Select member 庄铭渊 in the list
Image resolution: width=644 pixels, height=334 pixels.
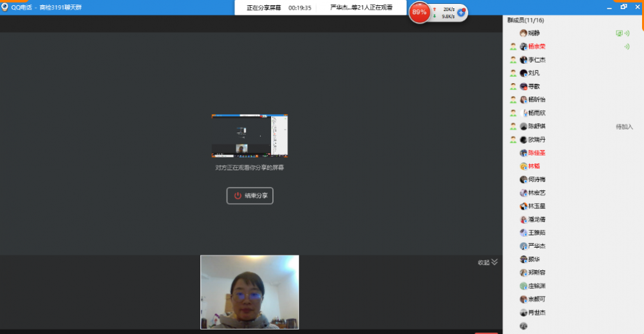pos(537,286)
